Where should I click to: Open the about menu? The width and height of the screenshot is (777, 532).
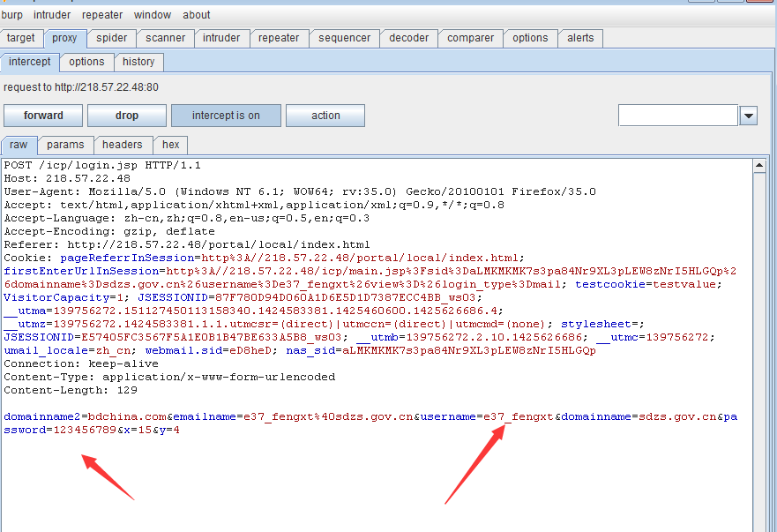tap(196, 15)
